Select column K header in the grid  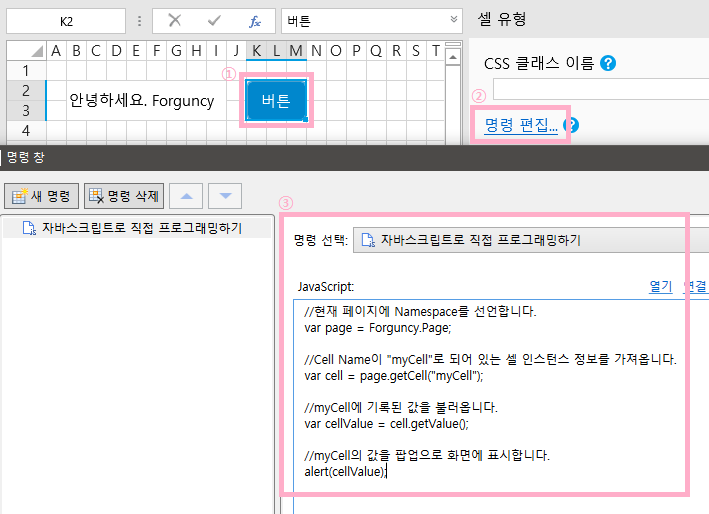256,51
